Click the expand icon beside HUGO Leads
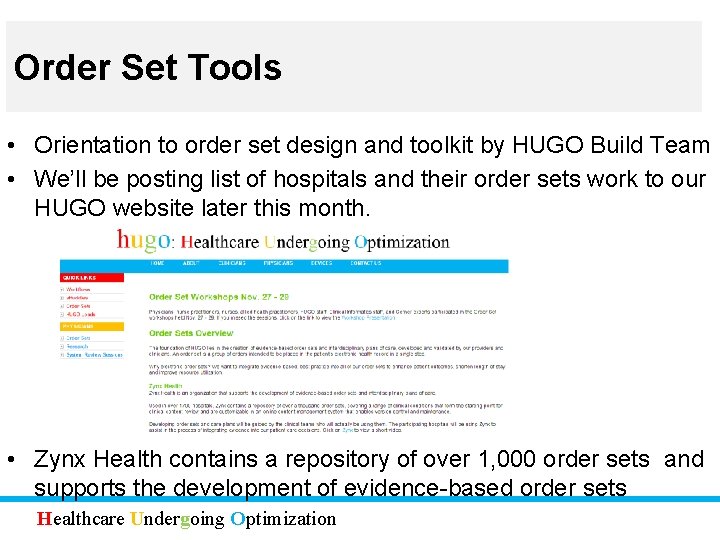The height and width of the screenshot is (540, 720). 62,315
